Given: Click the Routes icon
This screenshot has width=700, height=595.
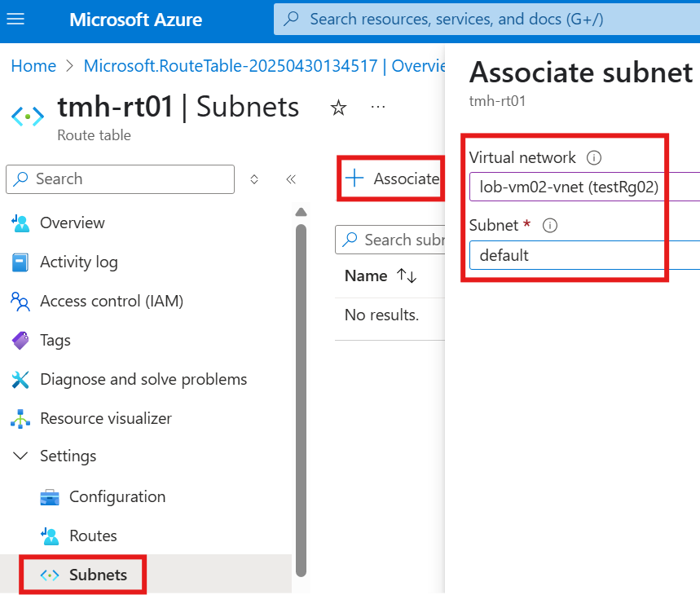Looking at the screenshot, I should tap(50, 536).
